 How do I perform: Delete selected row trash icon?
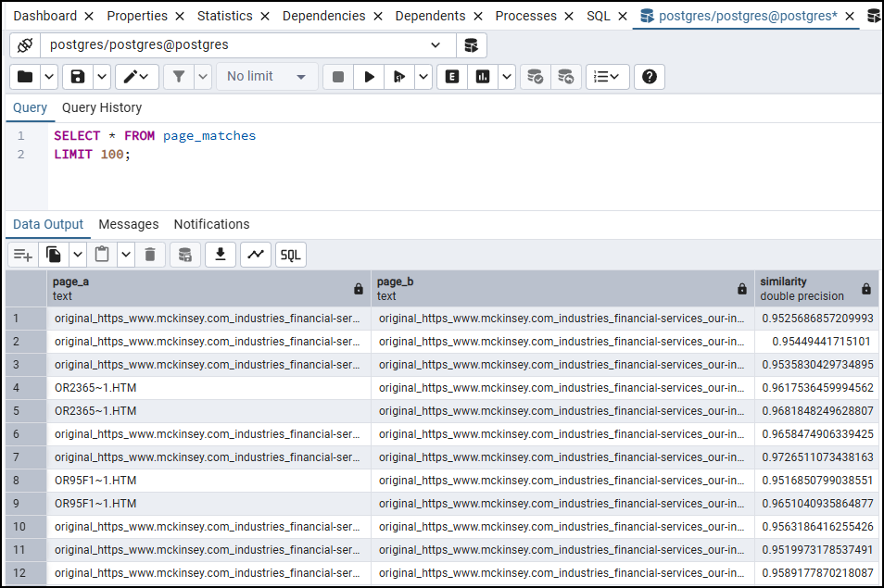(150, 256)
